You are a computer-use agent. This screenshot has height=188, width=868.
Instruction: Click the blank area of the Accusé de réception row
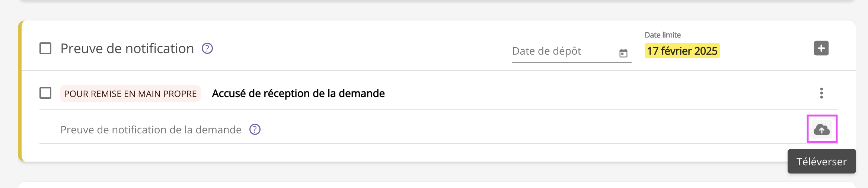596,93
